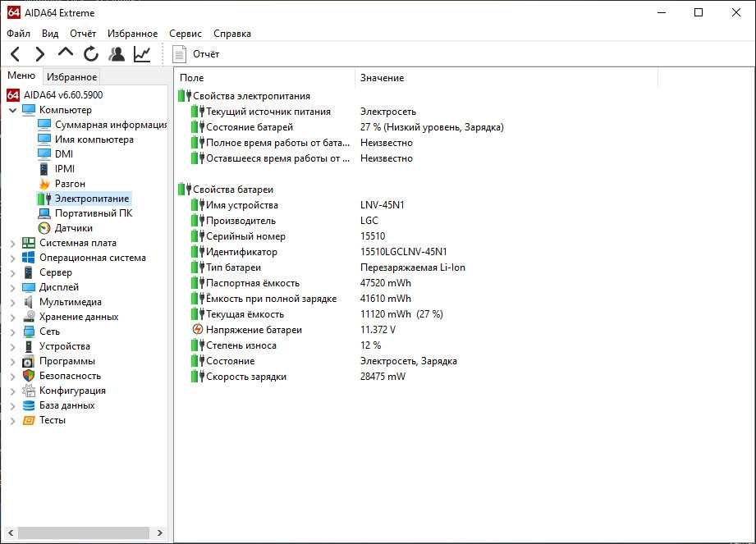Click the Напряжение батареи lightning icon

pos(198,330)
